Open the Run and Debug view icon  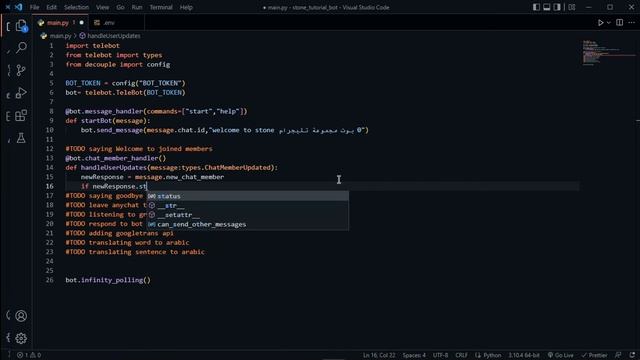pos(21,93)
